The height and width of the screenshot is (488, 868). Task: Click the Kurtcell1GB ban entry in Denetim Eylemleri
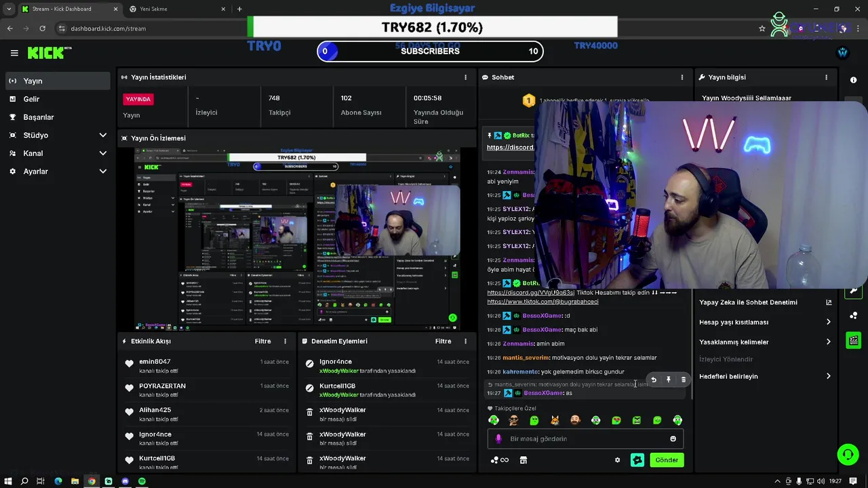[387, 390]
